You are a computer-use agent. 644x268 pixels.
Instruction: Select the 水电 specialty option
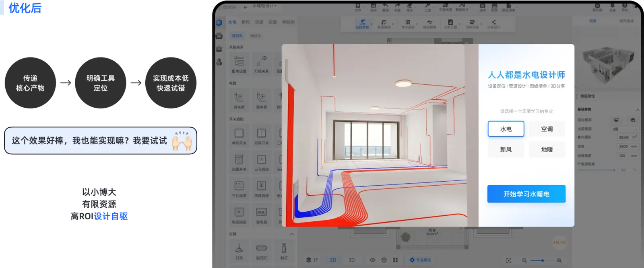click(x=506, y=129)
